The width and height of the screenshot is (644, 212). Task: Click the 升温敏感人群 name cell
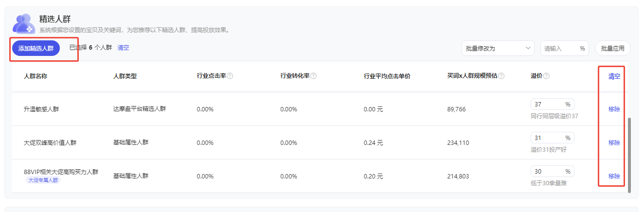pos(41,109)
